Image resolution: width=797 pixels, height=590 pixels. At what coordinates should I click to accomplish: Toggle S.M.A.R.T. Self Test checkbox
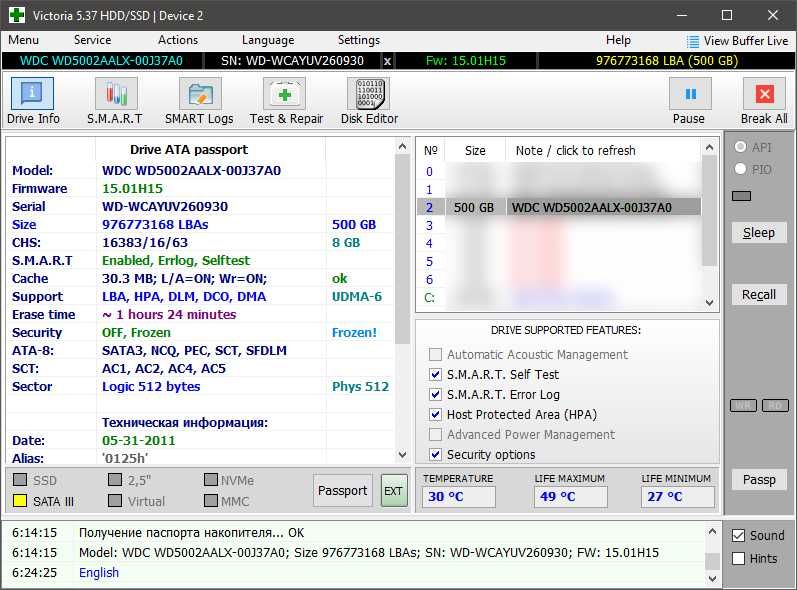coord(435,375)
